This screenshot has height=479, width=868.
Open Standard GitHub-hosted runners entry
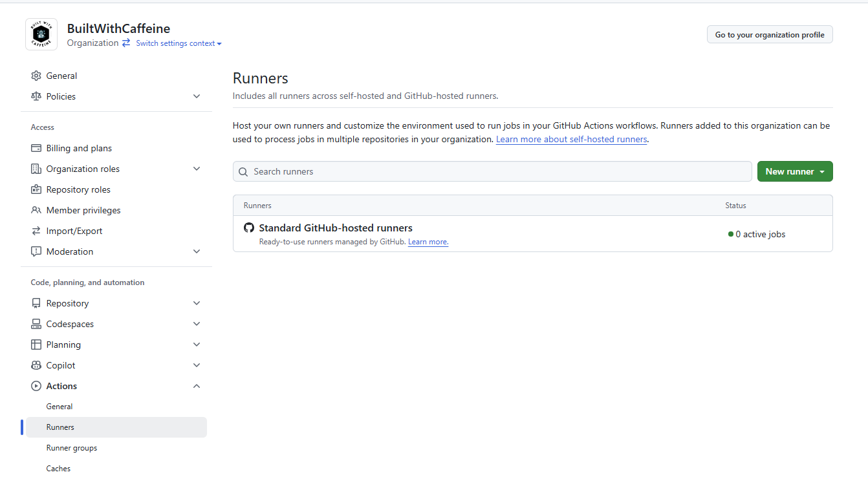point(336,228)
